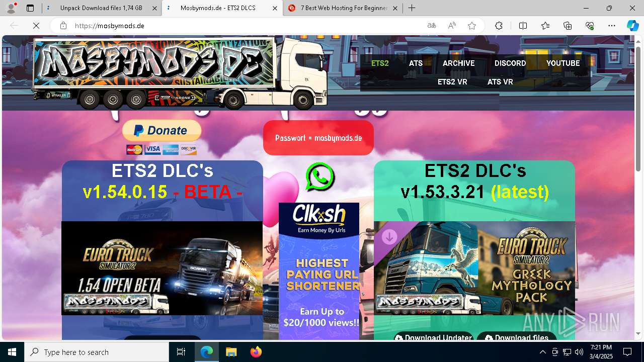Click the address bar URL field
Image resolution: width=644 pixels, height=362 pixels.
click(247, 26)
